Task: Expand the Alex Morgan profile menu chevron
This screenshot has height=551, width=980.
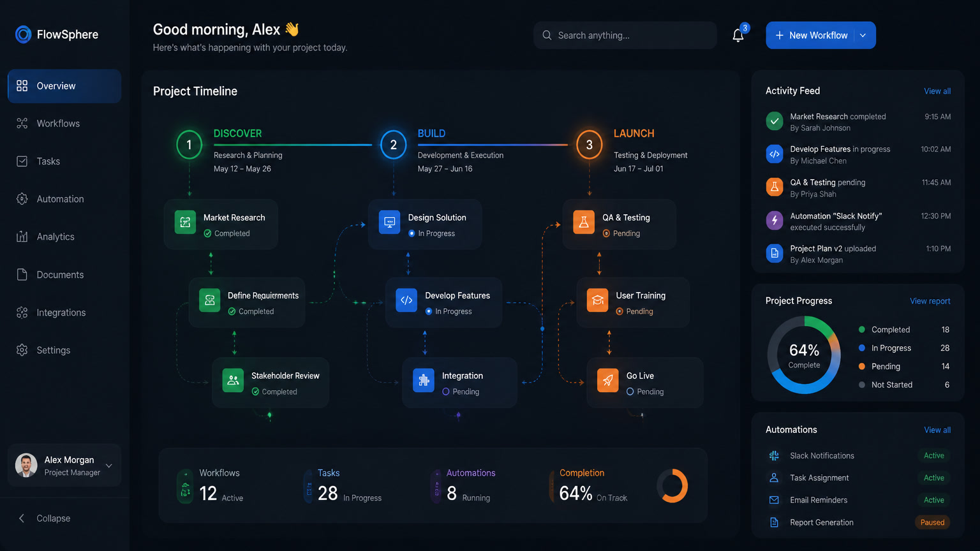Action: tap(109, 466)
